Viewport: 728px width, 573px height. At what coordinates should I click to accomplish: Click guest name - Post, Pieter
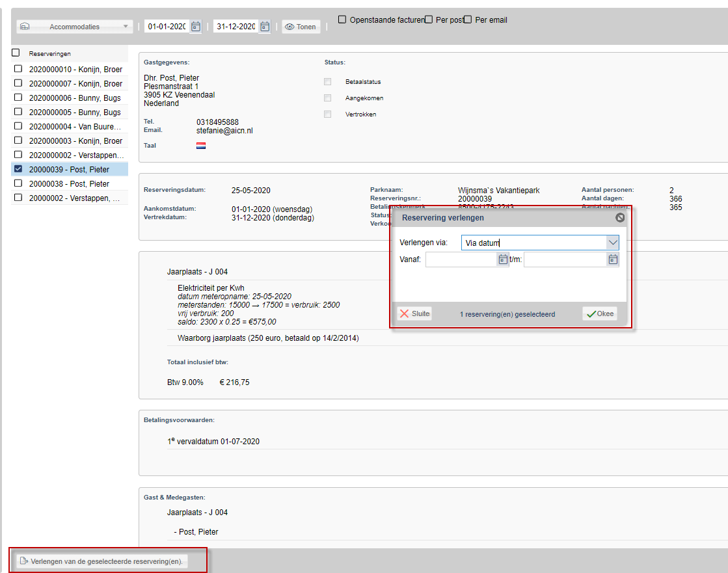196,532
